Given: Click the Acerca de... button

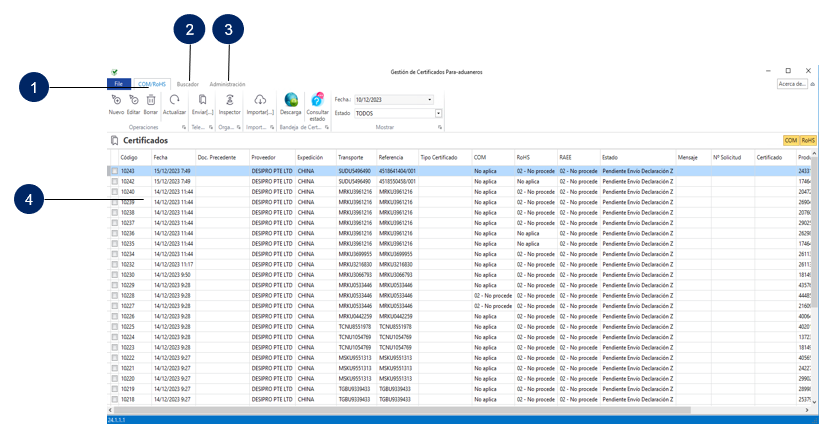Looking at the screenshot, I should coord(791,85).
